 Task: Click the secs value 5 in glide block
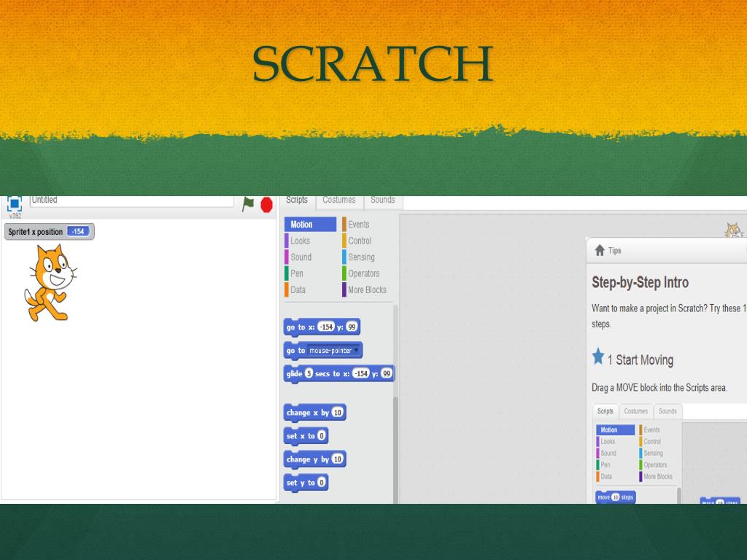(309, 373)
